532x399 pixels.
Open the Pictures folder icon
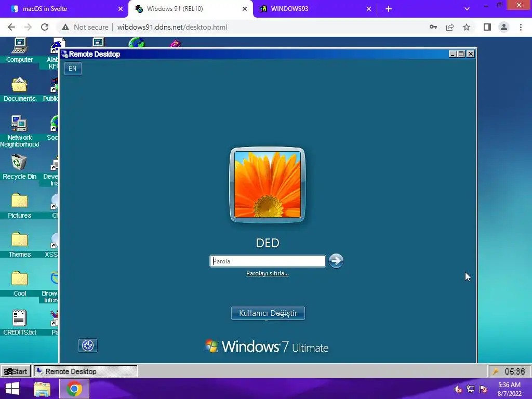(x=19, y=206)
